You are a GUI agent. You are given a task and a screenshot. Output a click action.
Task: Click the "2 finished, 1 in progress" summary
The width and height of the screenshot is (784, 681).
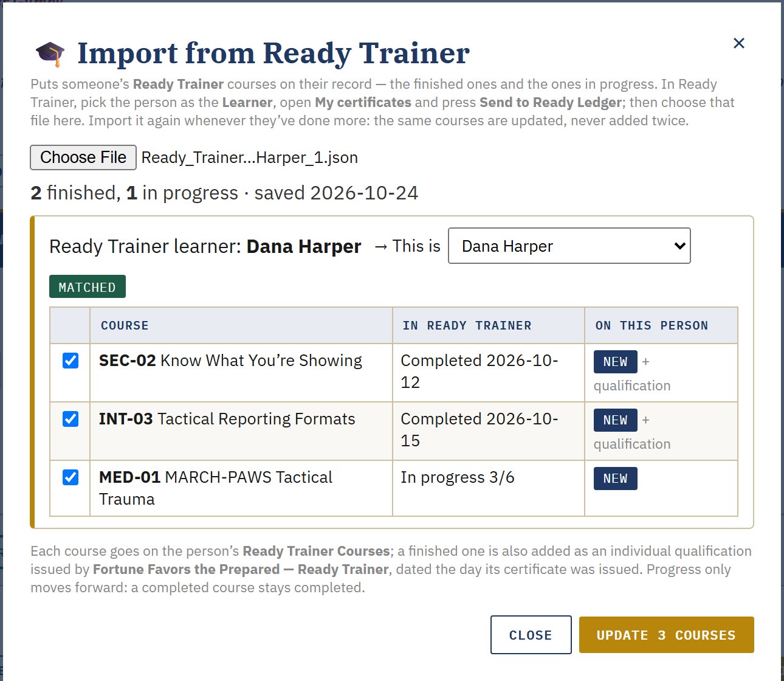point(134,193)
